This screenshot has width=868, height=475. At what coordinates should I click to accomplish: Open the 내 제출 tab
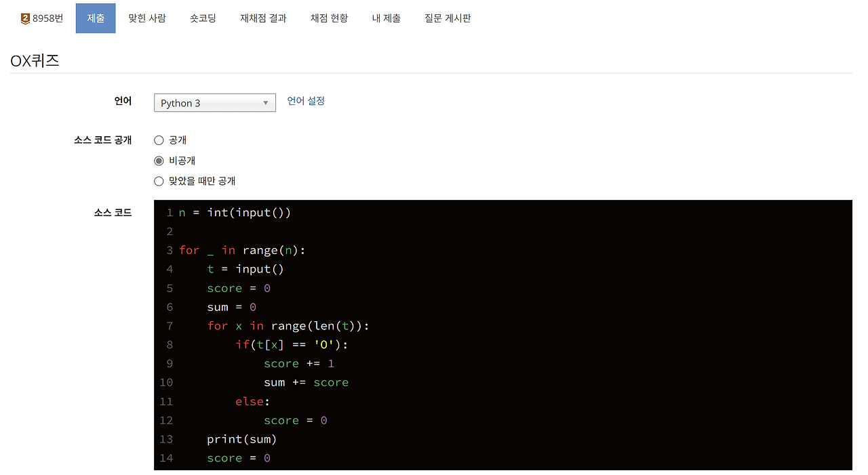point(387,18)
